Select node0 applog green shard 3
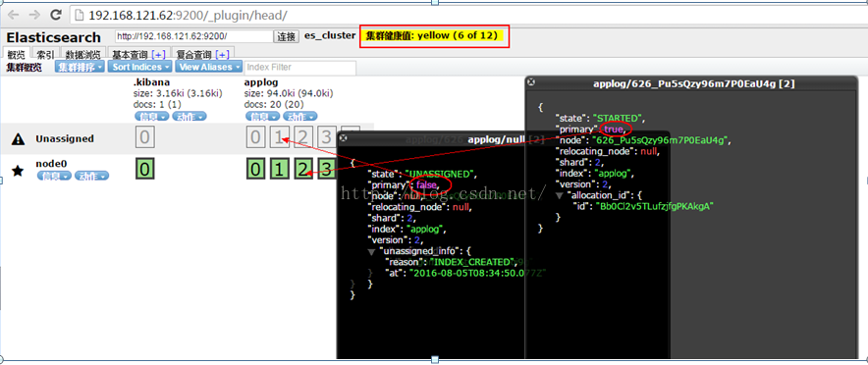The image size is (868, 365). coord(328,169)
